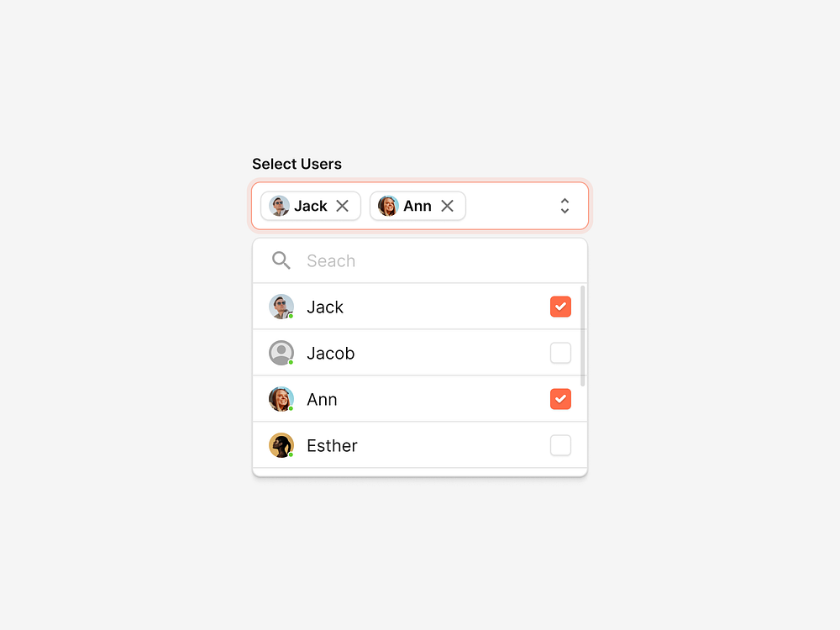
Task: Uncheck the checkbox next to Ann
Action: point(560,399)
